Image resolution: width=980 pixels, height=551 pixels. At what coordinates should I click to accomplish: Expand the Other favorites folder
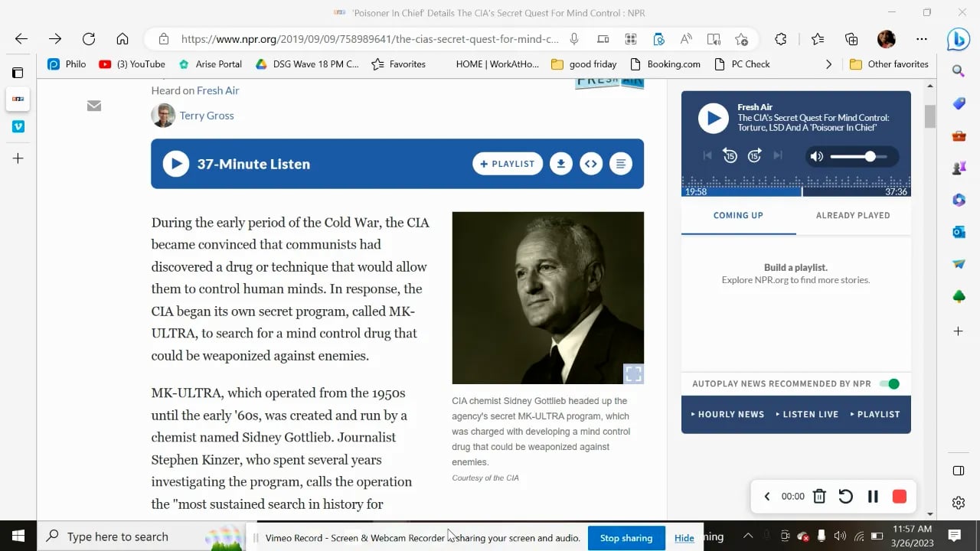(x=889, y=64)
